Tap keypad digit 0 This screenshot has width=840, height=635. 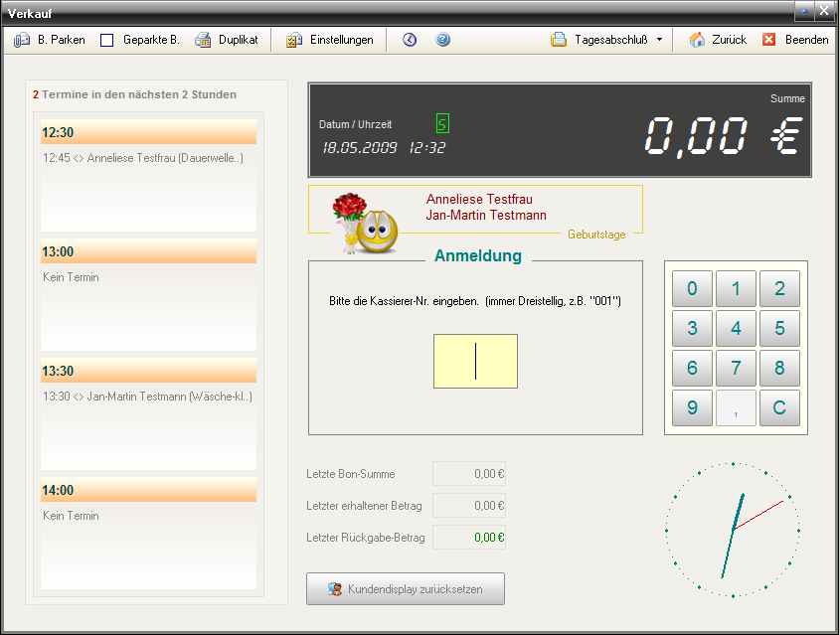[692, 288]
